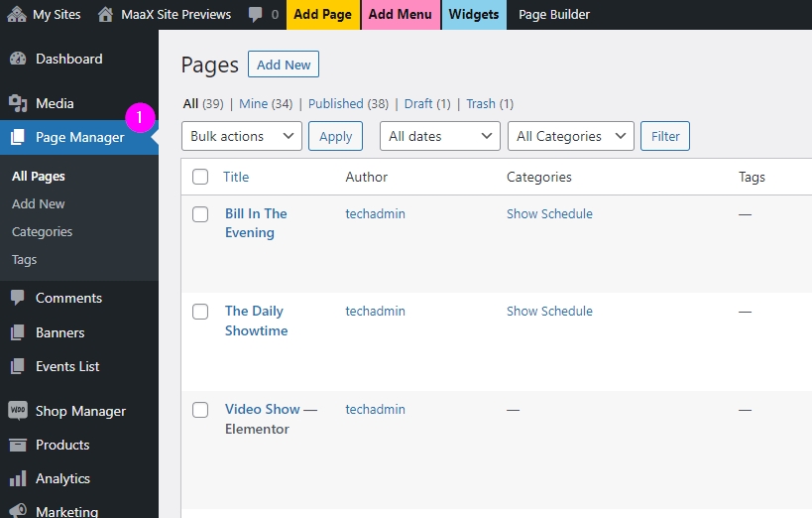Open the Dashboard menu

pyautogui.click(x=79, y=59)
